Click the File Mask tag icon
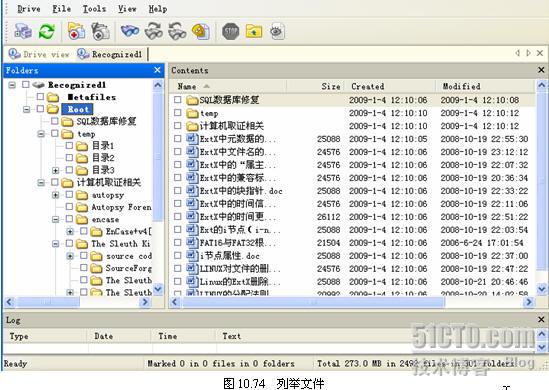 pos(201,32)
